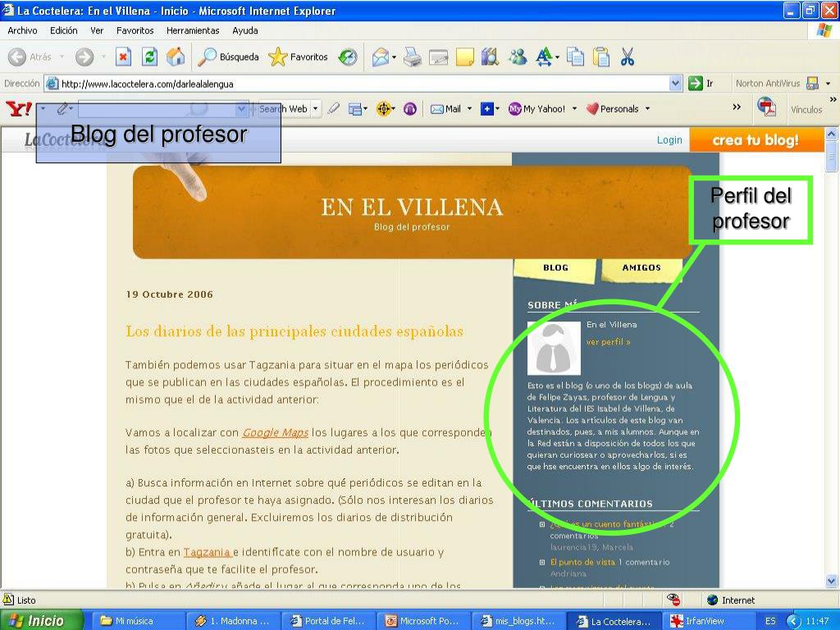Click the profile avatar thumbnail
Screen dimensions: 840x630
(x=554, y=349)
